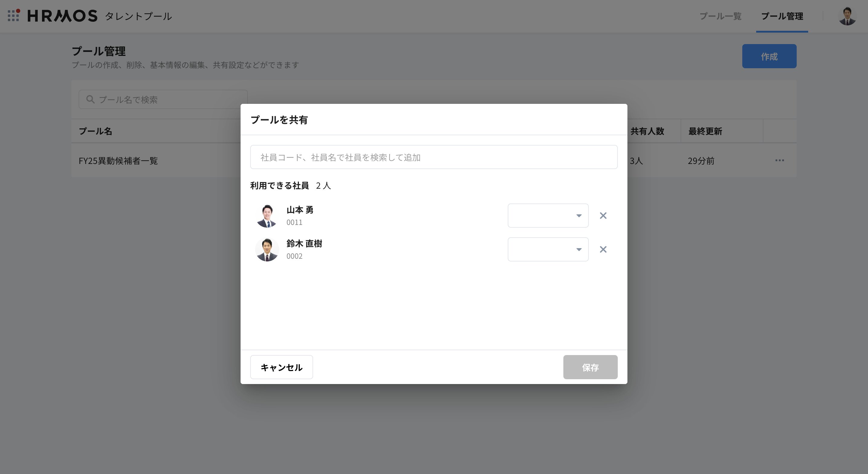The height and width of the screenshot is (474, 868).
Task: Open user profile avatar menu
Action: pos(847,16)
